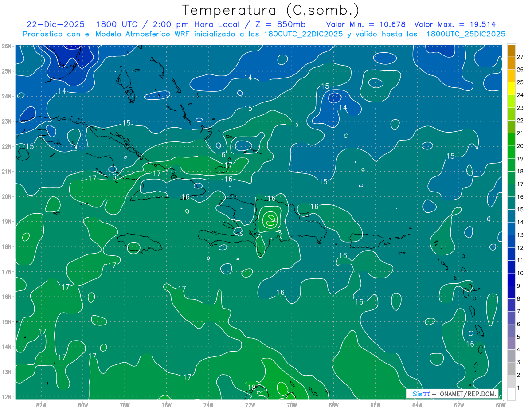532x411 pixels.
Task: Click latitude axis label "23N"
Action: 7,121
